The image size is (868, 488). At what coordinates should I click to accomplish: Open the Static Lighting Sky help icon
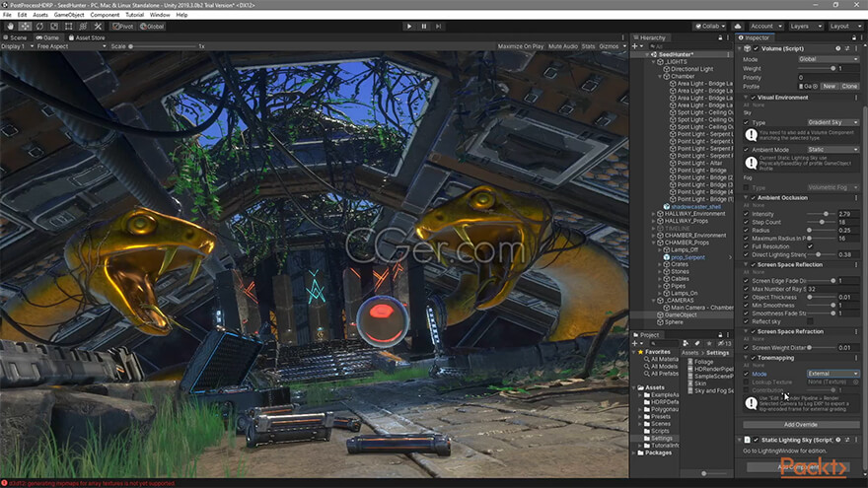(838, 440)
